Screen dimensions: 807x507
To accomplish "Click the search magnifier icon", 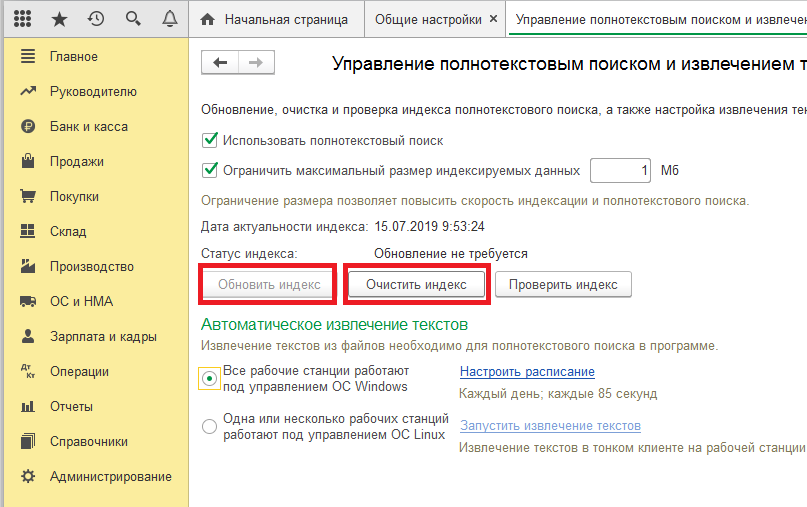I will pyautogui.click(x=133, y=19).
